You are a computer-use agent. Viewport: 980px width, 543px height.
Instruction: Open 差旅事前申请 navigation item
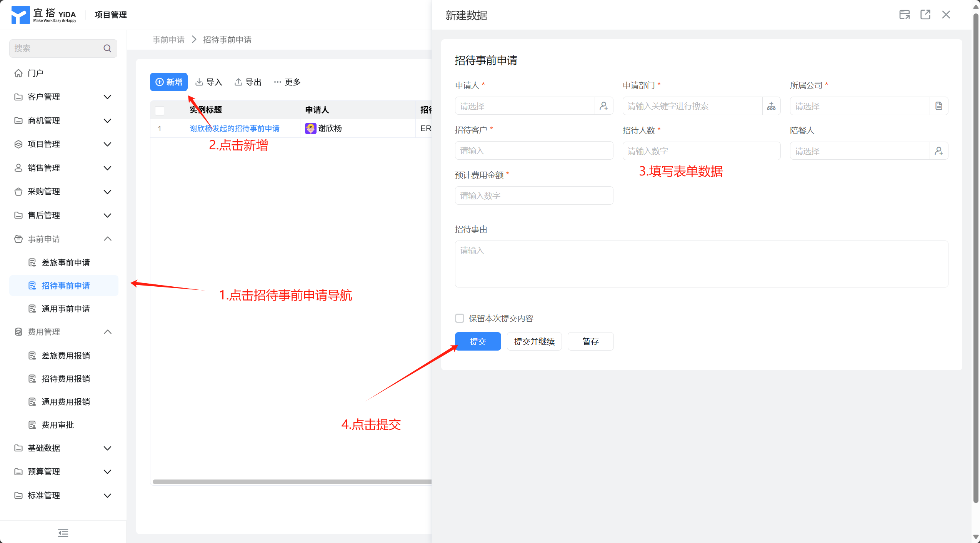click(65, 262)
